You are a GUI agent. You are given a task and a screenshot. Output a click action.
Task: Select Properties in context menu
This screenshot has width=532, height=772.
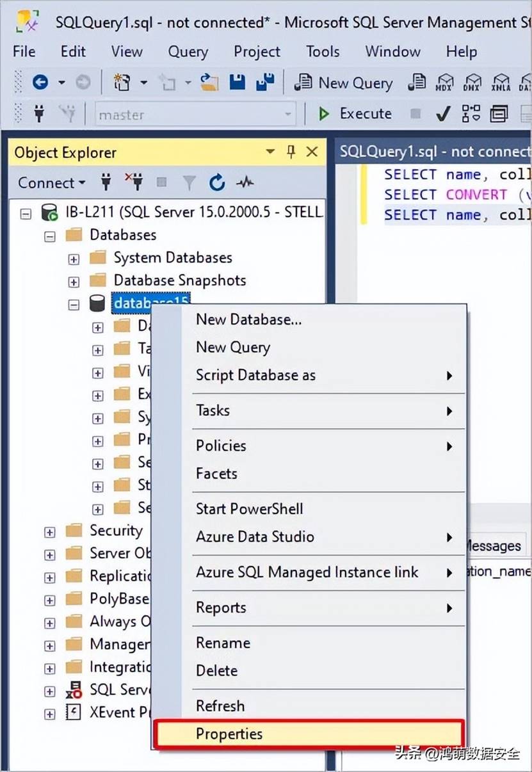point(309,734)
